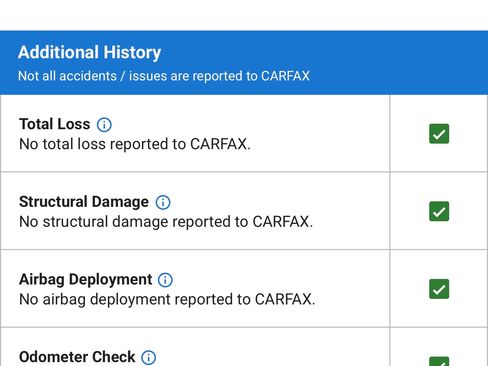Click the Airbag Deployment green checkmark

point(439,289)
